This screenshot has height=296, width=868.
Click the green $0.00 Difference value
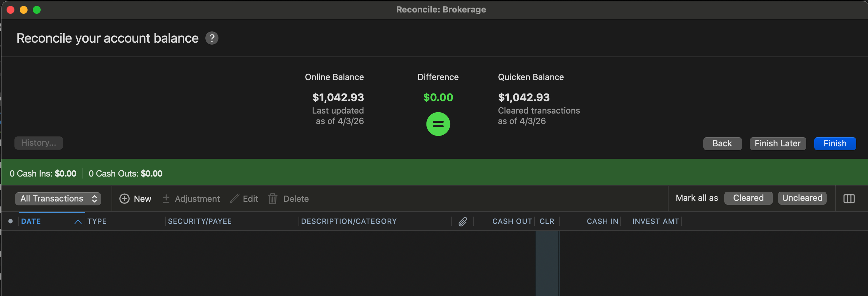click(438, 97)
